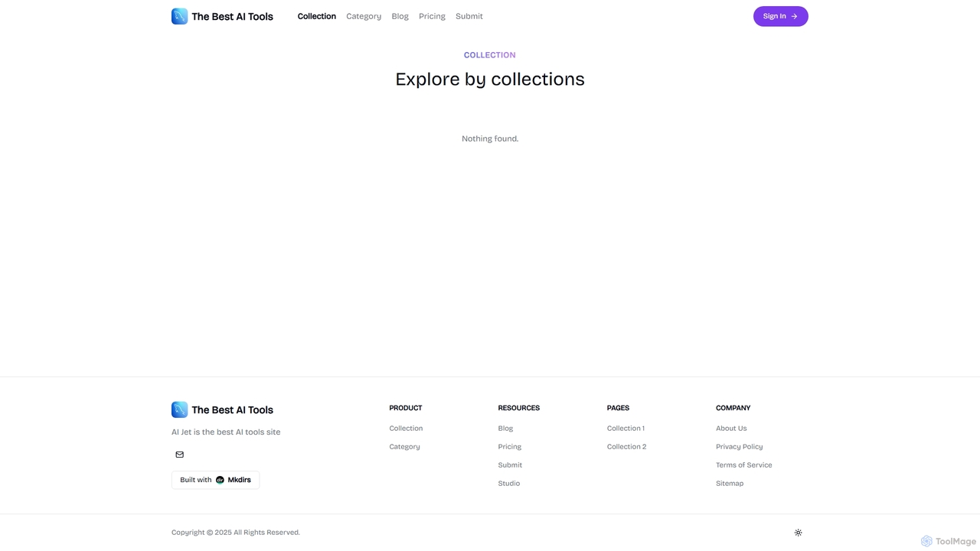The image size is (980, 551).
Task: Open footer Category link under Product
Action: coord(404,447)
